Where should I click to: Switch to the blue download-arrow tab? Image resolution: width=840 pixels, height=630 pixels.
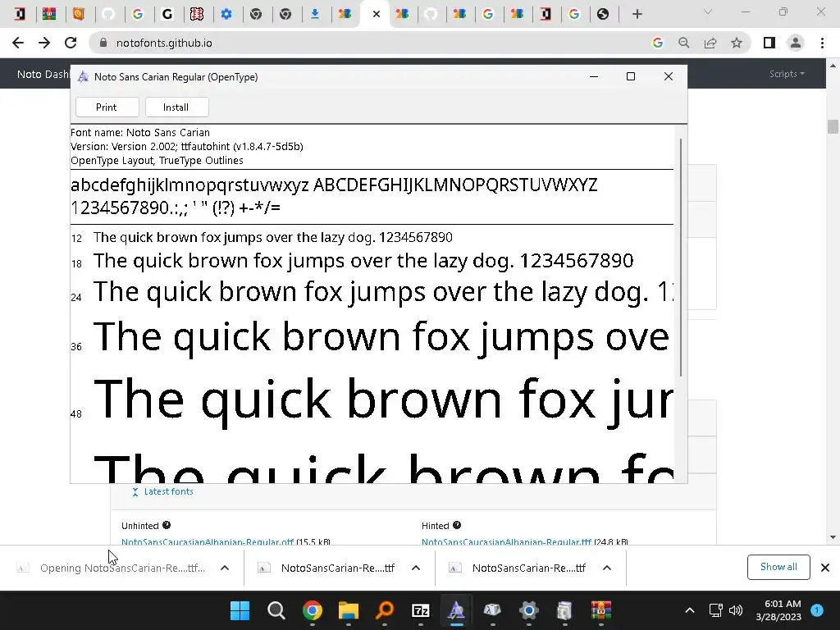coord(315,14)
